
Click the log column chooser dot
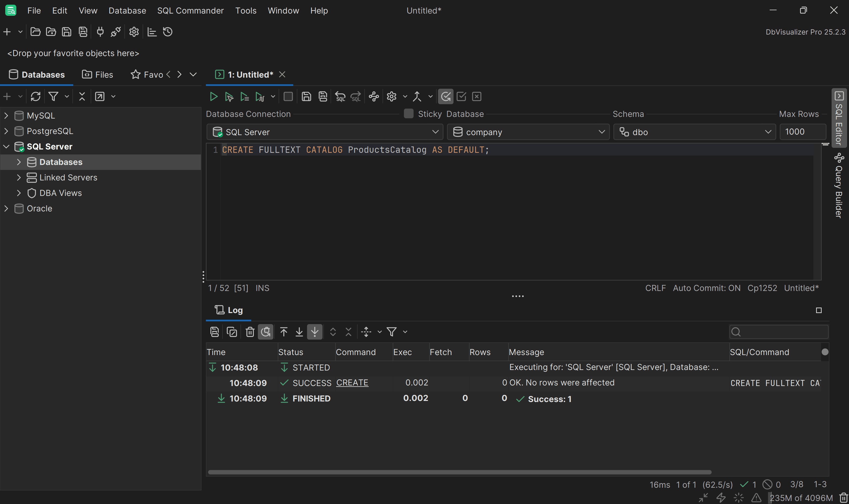point(825,352)
